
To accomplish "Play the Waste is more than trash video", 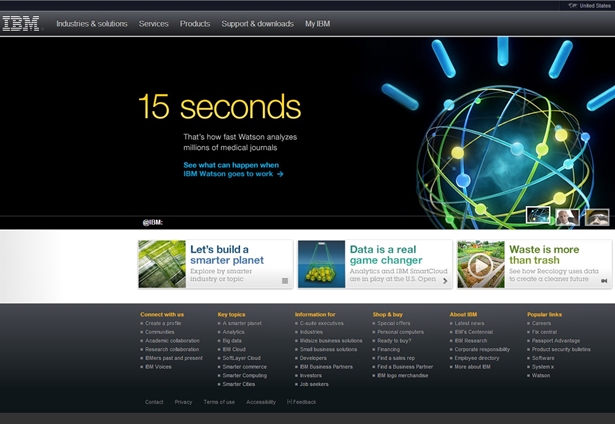I will 481,266.
